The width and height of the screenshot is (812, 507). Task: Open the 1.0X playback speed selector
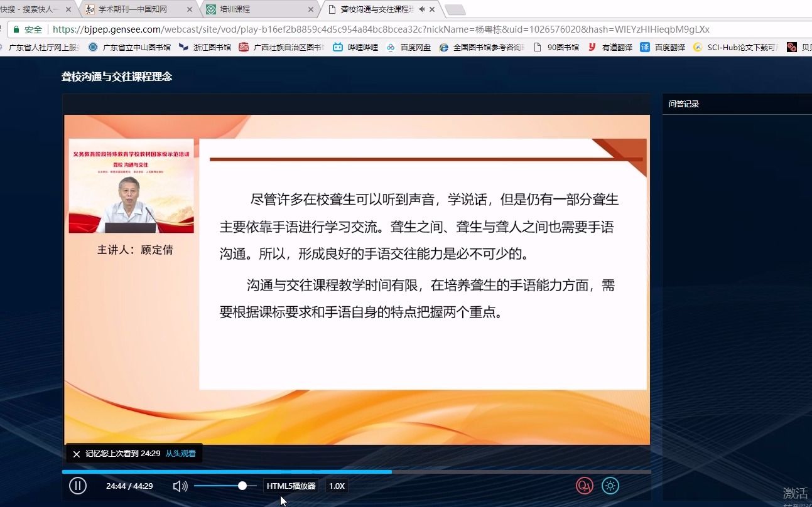[x=336, y=485]
